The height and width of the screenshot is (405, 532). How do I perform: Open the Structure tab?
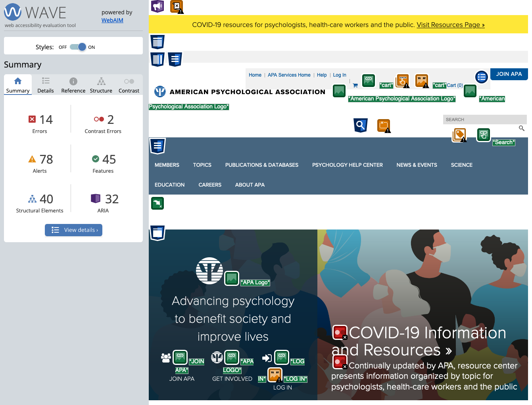pyautogui.click(x=101, y=85)
